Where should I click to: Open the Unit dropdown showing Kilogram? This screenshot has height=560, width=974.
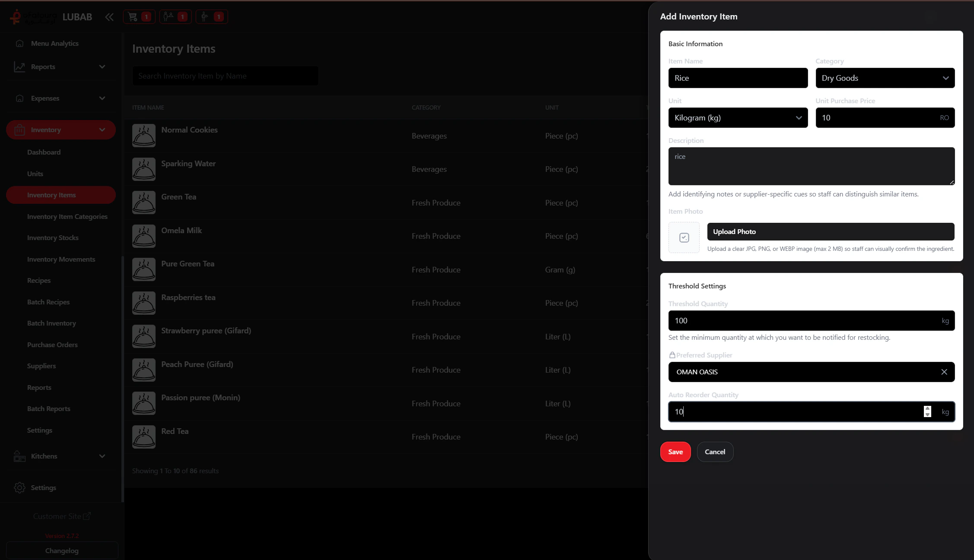pos(738,118)
